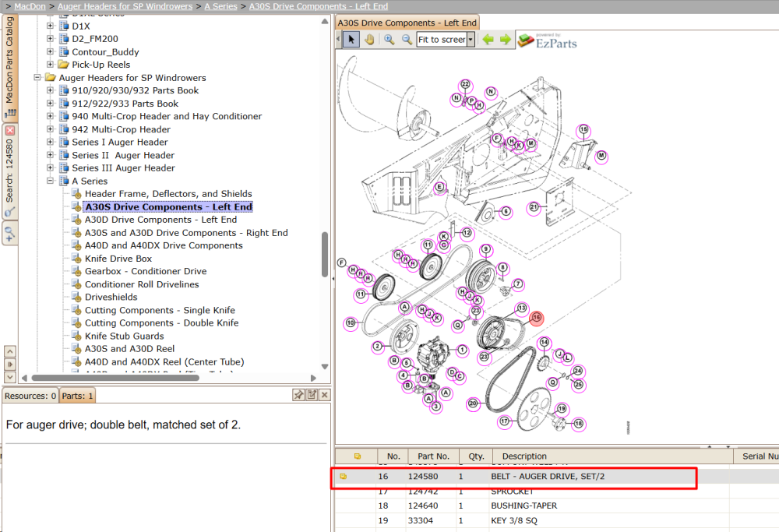Sort by Description column header
Viewport: 779px width, 532px height.
click(x=612, y=456)
